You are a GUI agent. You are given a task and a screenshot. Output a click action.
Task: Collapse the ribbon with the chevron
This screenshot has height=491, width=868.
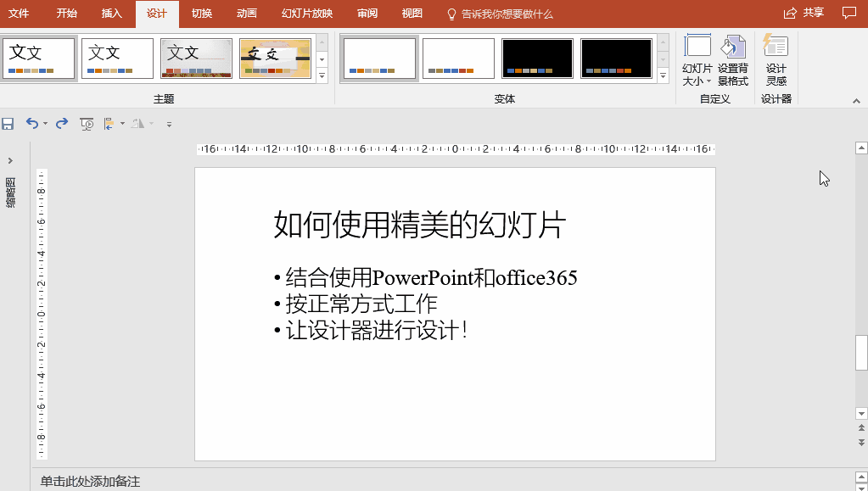(x=856, y=98)
